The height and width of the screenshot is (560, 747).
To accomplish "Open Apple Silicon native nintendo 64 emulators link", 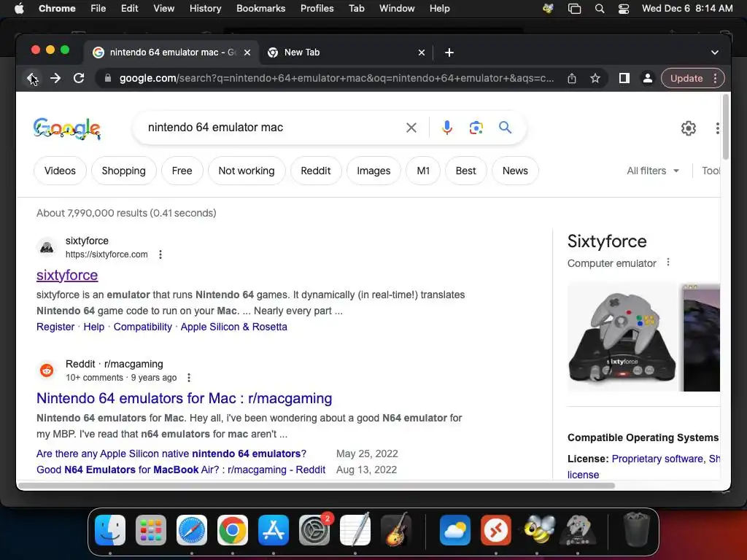I will click(x=171, y=454).
